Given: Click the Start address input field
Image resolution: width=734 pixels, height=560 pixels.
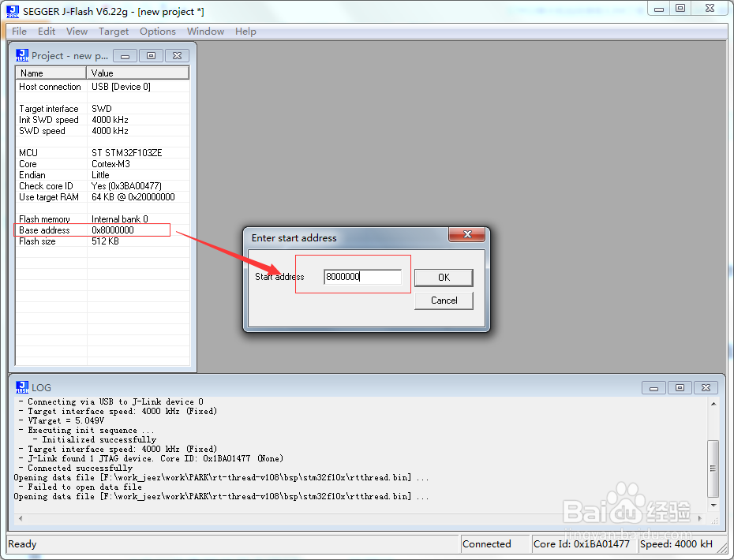Looking at the screenshot, I should 363,277.
